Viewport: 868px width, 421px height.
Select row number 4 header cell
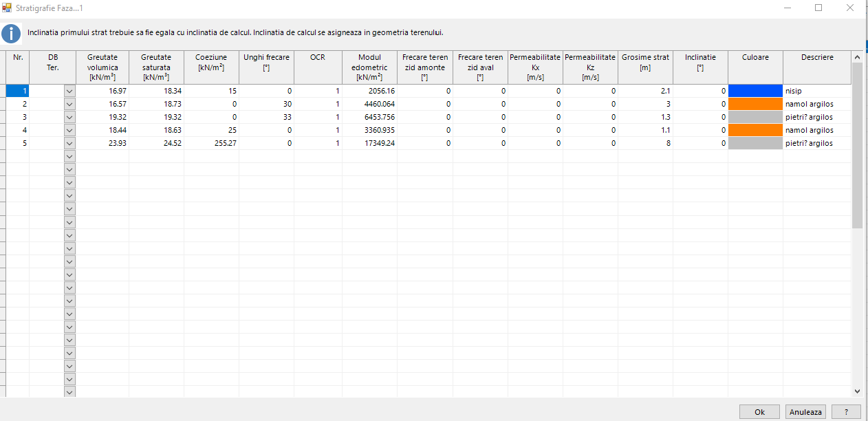18,130
